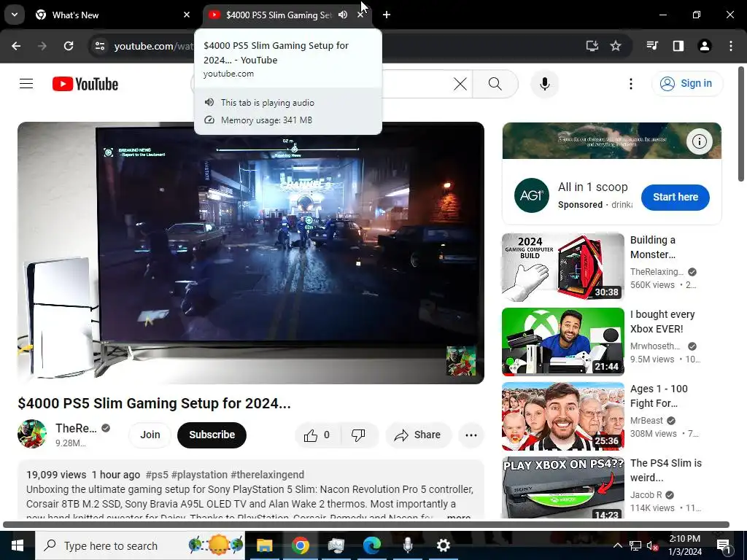Open the muted volume tray icon
The image size is (747, 560).
pyautogui.click(x=652, y=545)
